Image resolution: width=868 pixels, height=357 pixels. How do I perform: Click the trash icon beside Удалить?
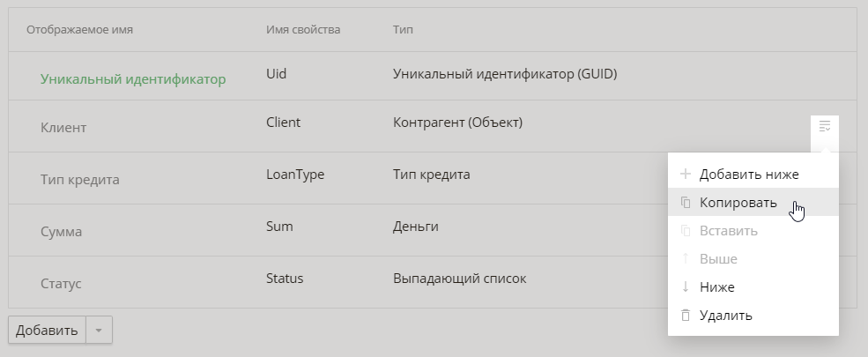click(x=686, y=315)
